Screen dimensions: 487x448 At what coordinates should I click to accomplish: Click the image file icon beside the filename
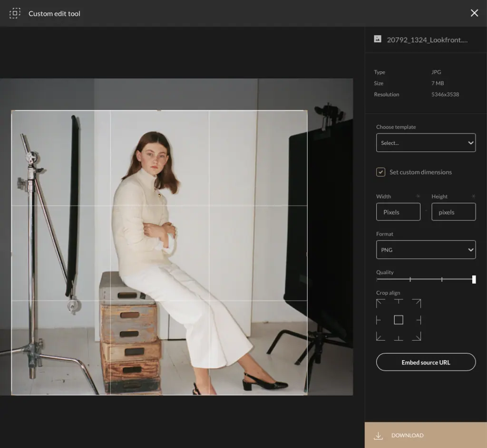click(377, 39)
